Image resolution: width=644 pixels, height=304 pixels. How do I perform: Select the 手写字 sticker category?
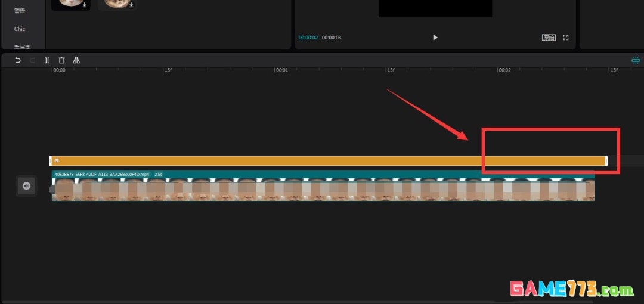tap(22, 46)
